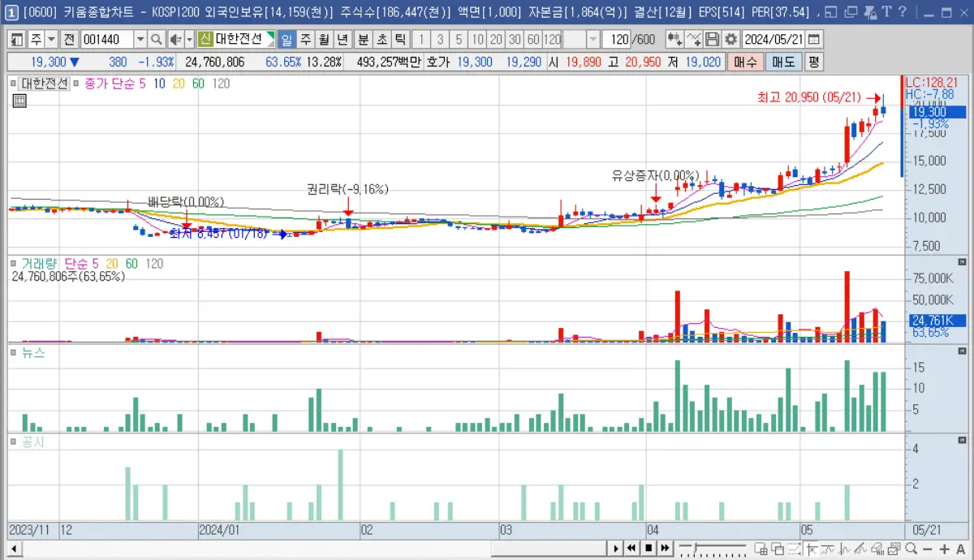Click the A auto-fit icon bottom right
Image resolution: width=974 pixels, height=560 pixels.
point(962,548)
